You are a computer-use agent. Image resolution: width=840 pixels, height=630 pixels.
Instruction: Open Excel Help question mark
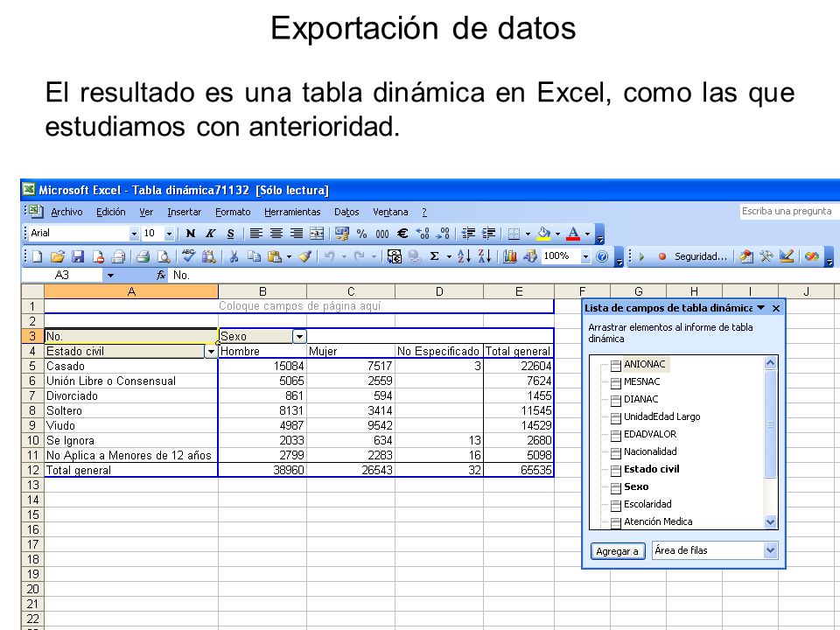tap(602, 256)
